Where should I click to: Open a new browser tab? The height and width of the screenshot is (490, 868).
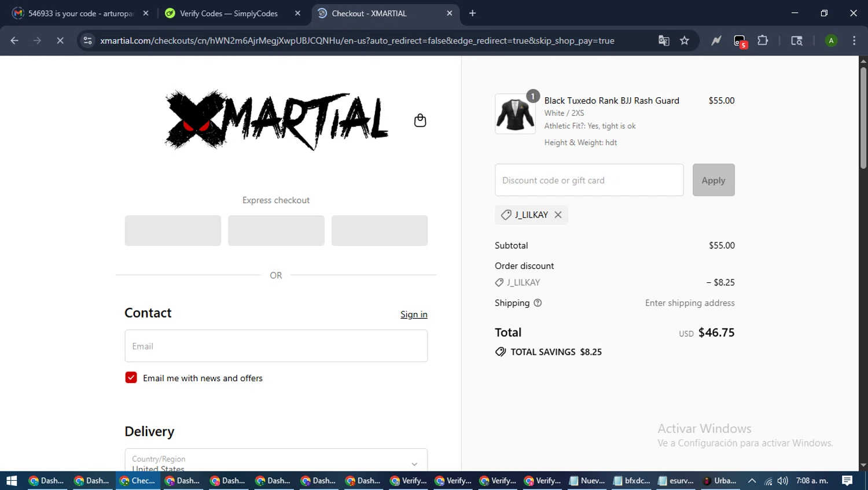pyautogui.click(x=472, y=13)
